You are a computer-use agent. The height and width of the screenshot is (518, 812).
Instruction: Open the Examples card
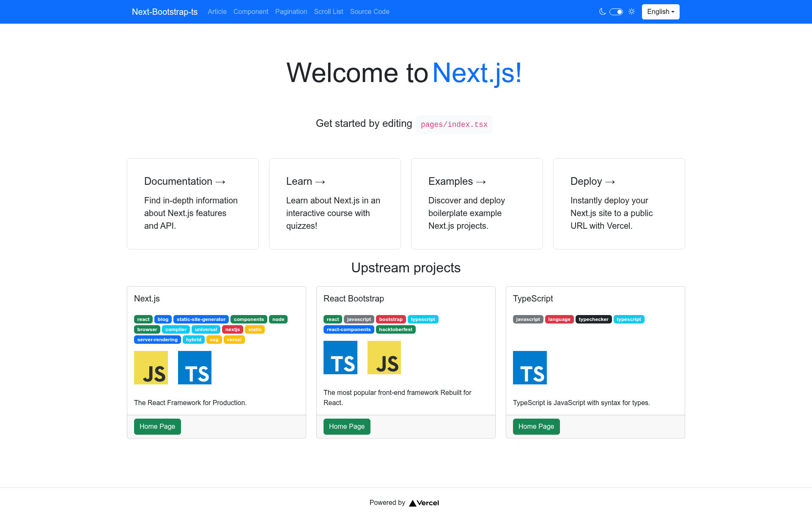(477, 204)
